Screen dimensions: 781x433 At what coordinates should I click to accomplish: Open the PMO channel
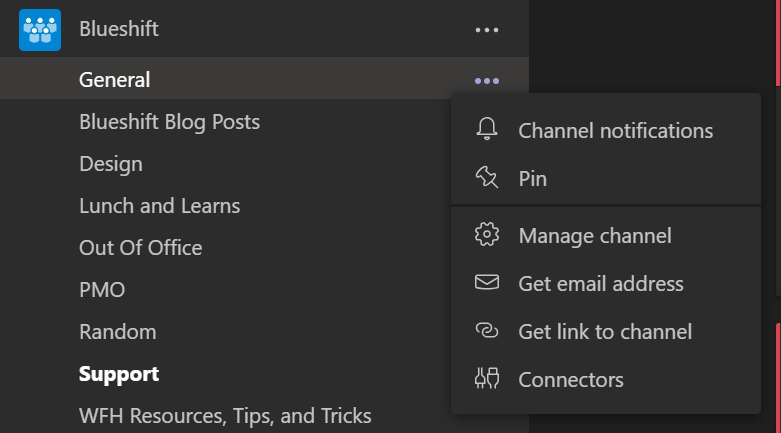pos(102,289)
